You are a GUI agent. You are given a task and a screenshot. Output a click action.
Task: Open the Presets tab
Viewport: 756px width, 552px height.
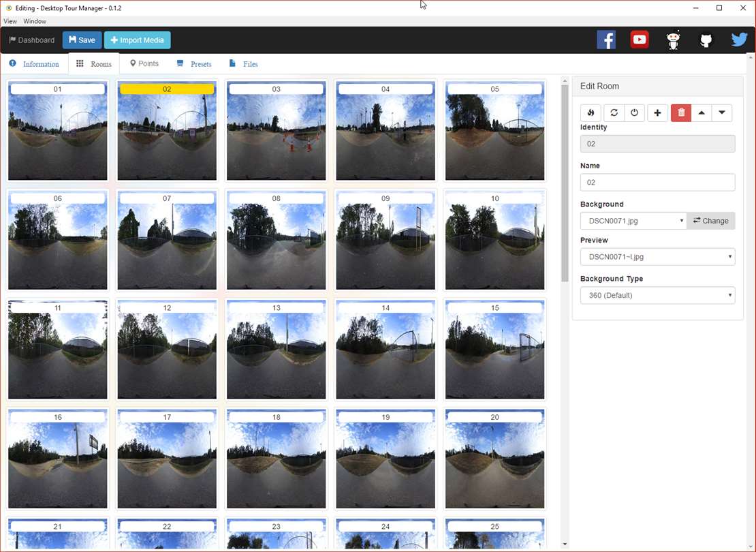194,63
